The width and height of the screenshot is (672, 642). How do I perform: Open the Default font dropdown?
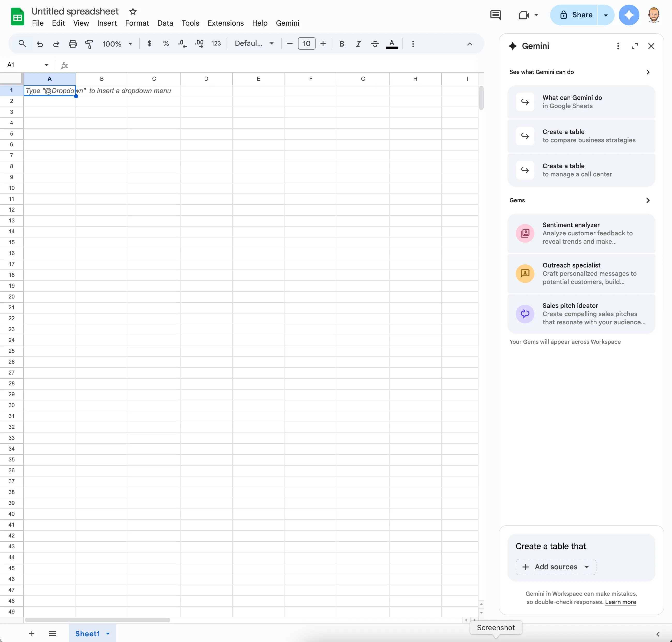254,44
